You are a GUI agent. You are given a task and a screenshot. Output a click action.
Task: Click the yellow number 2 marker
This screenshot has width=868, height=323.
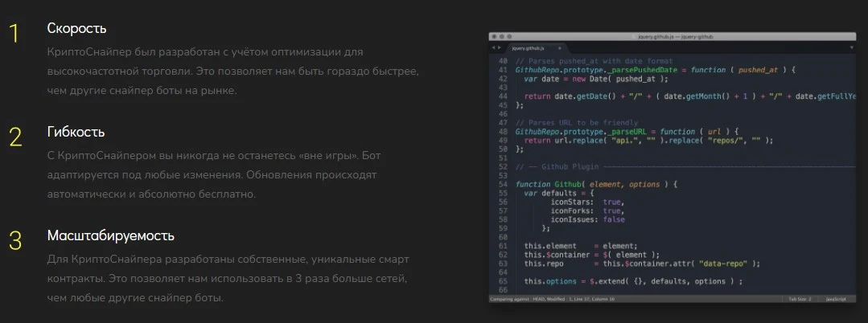click(15, 137)
